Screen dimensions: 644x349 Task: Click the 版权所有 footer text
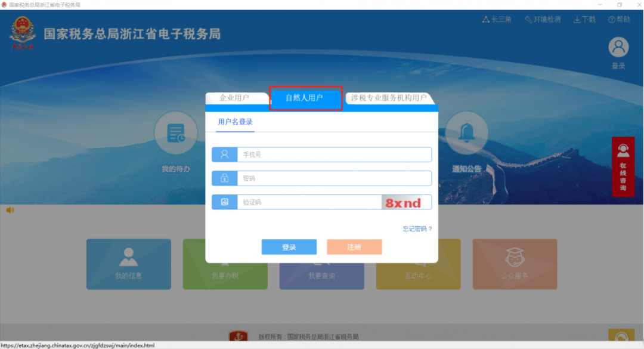[x=308, y=336]
